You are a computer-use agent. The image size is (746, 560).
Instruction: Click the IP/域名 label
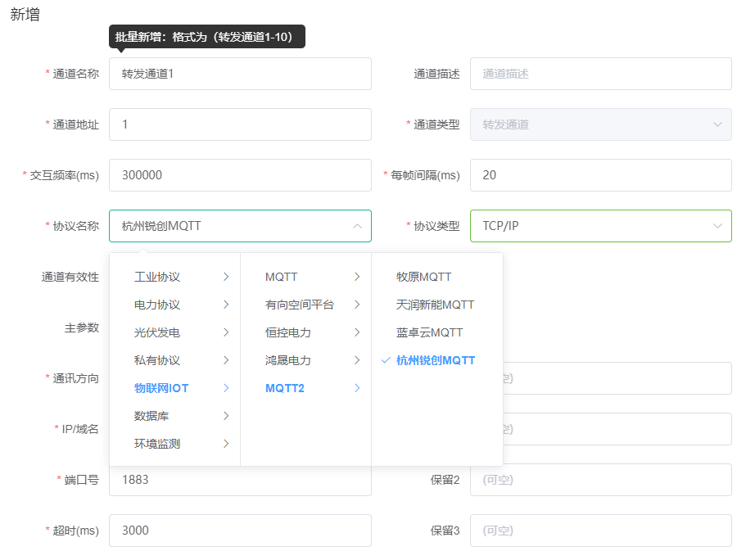point(80,429)
